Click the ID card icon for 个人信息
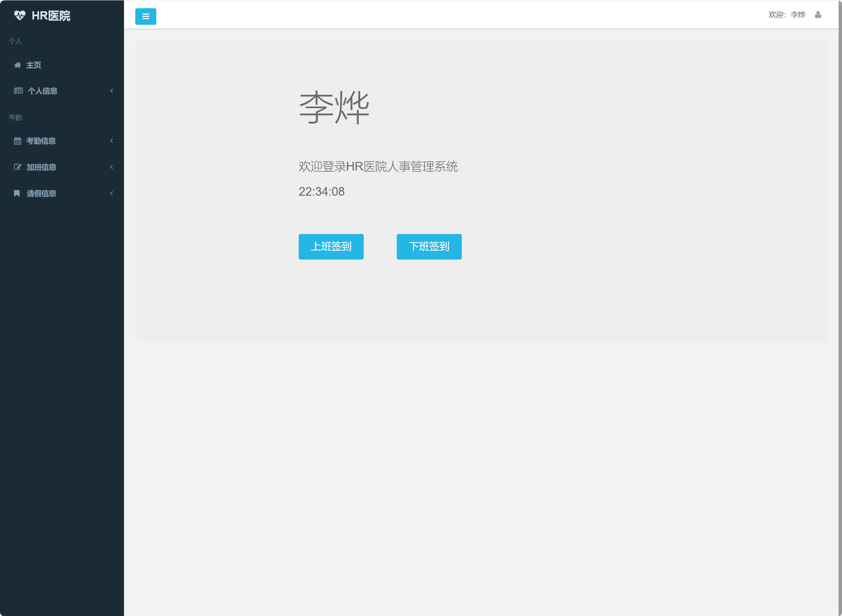Screen dimensions: 842x616 pyautogui.click(x=18, y=91)
